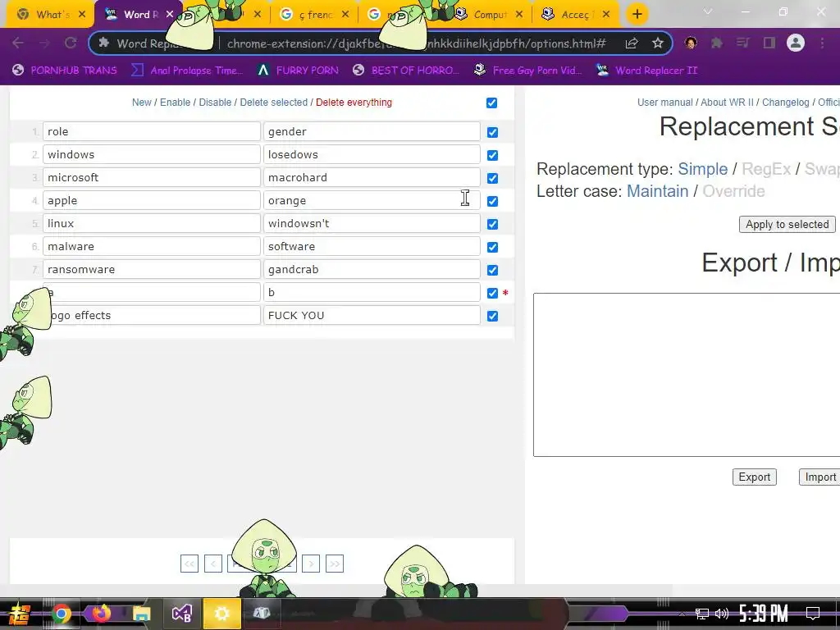Switch to the Comput tab
The width and height of the screenshot is (840, 630).
point(489,15)
